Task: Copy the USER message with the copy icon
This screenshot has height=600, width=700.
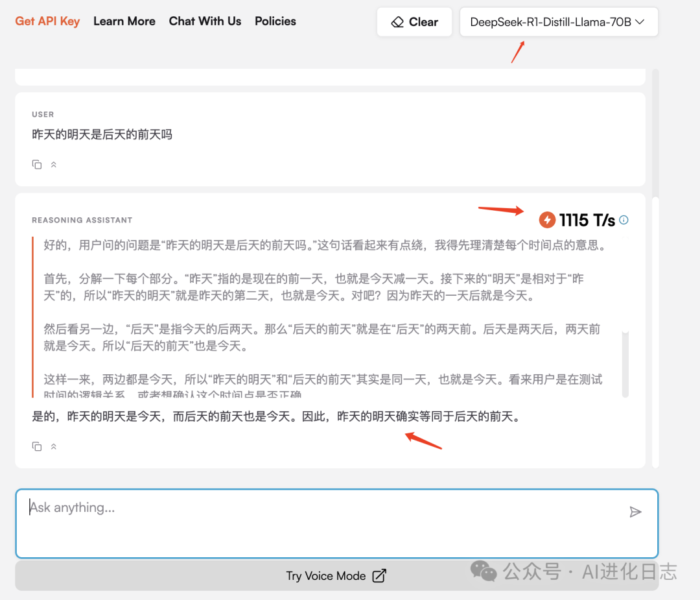Action: pyautogui.click(x=36, y=164)
